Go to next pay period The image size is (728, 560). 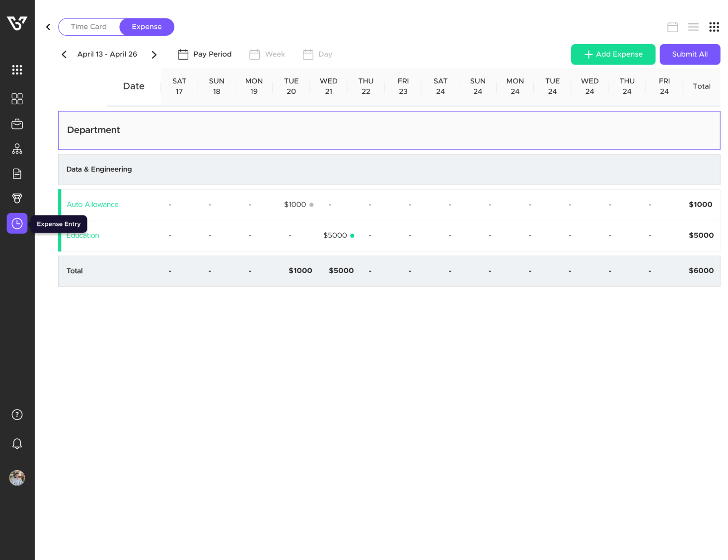(x=154, y=55)
